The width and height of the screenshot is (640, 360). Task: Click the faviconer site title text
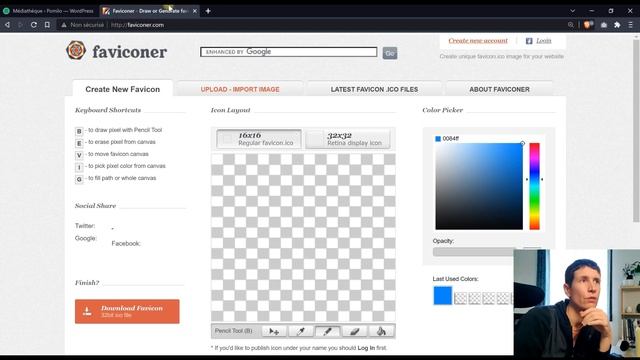pyautogui.click(x=129, y=52)
